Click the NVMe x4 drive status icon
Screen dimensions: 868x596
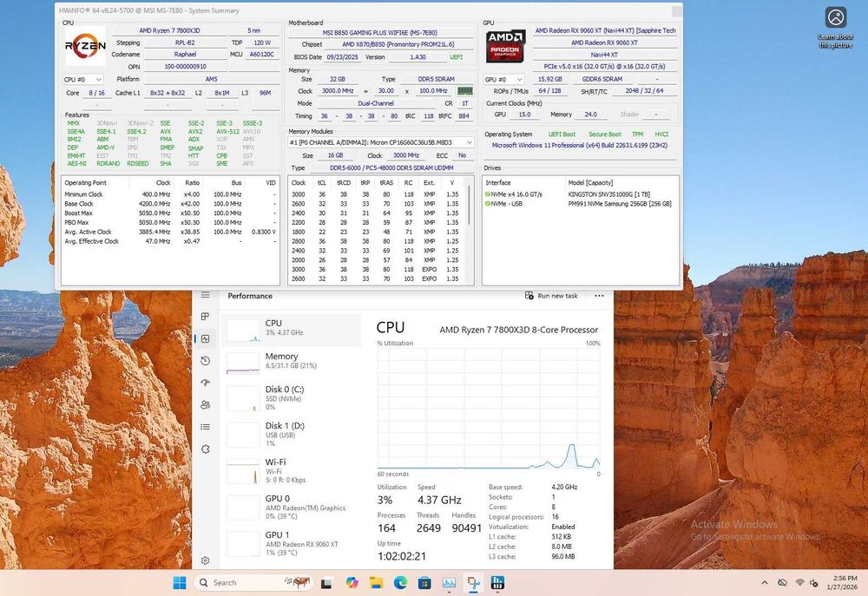(488, 194)
